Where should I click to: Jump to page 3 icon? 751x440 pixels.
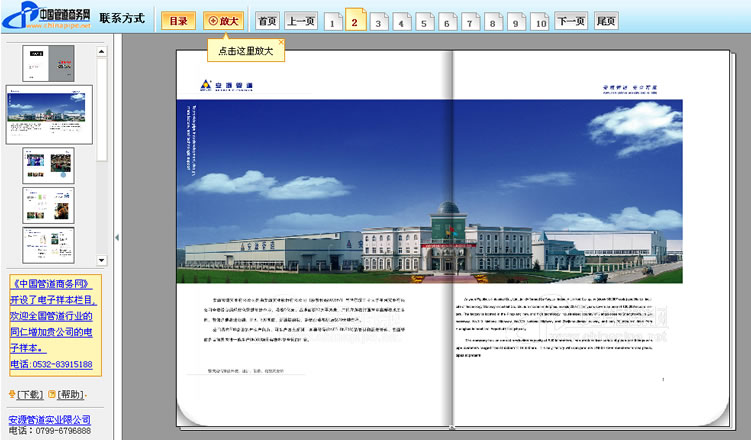[x=378, y=21]
